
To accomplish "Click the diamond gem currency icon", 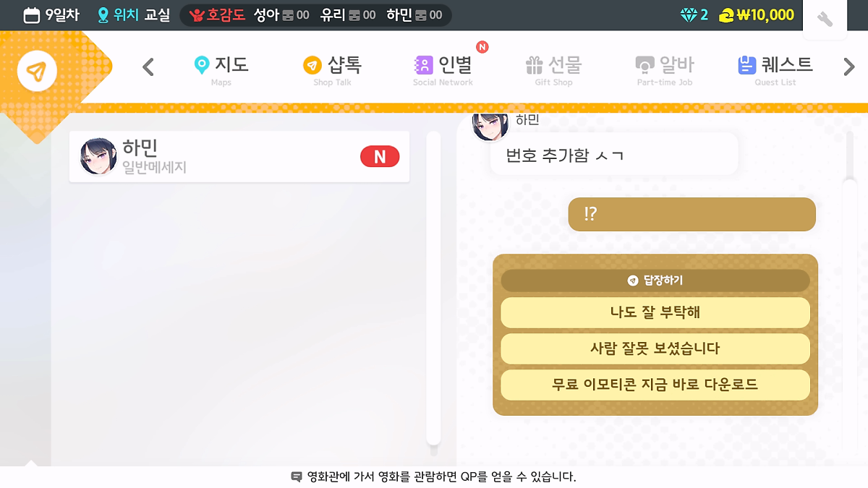I will pyautogui.click(x=689, y=15).
